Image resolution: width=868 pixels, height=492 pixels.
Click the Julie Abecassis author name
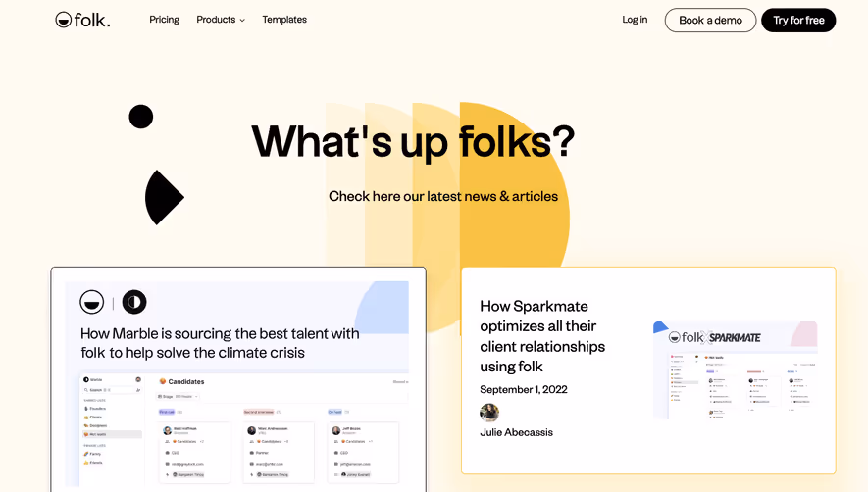(x=516, y=432)
